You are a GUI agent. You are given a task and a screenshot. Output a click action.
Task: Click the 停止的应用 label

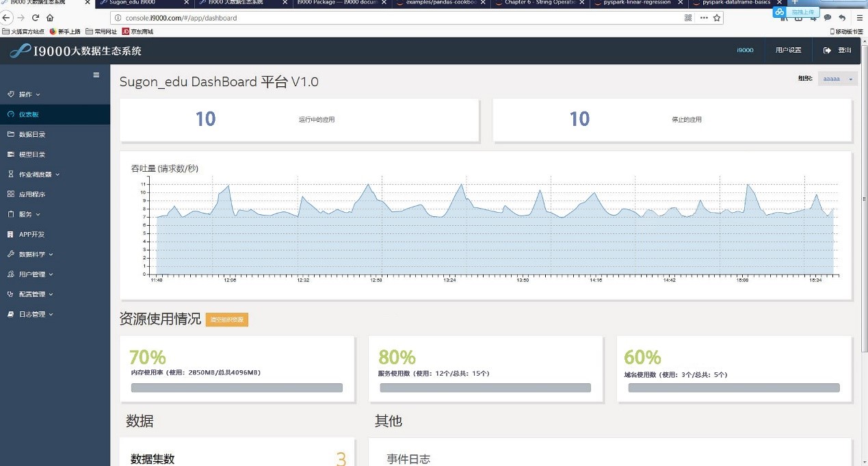coord(687,120)
